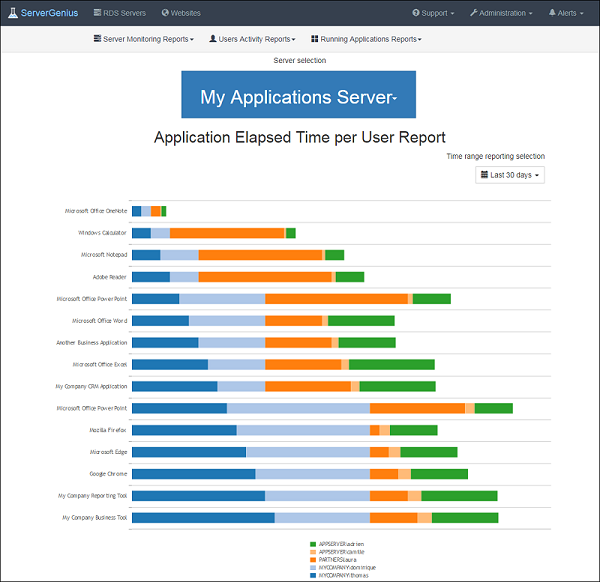The image size is (600, 582).
Task: Select the orange segment of Adobe Reader bar
Action: (265, 277)
